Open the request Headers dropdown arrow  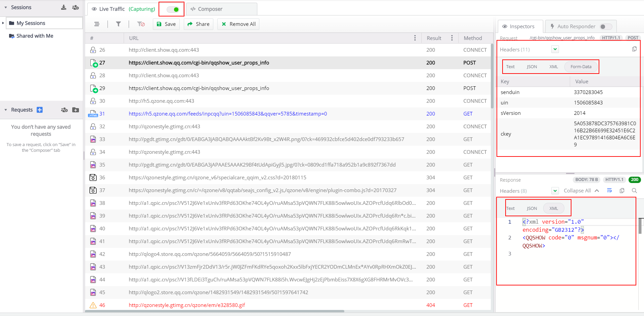tap(555, 49)
